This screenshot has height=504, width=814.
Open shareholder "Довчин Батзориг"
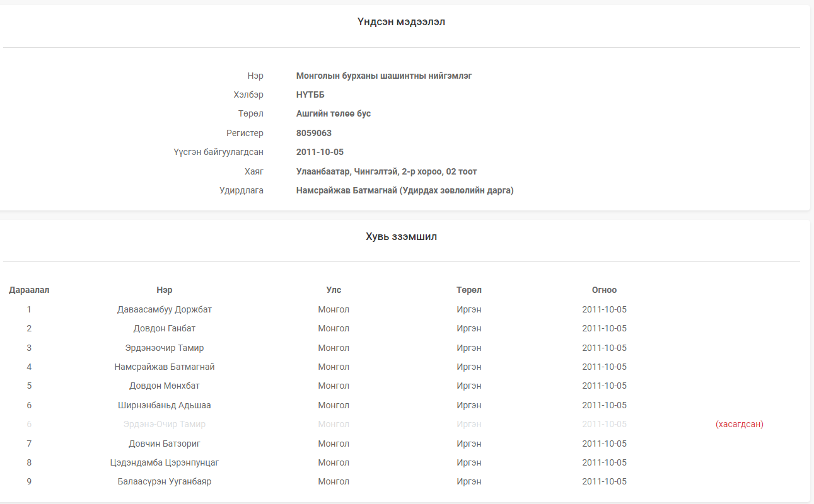coord(165,444)
